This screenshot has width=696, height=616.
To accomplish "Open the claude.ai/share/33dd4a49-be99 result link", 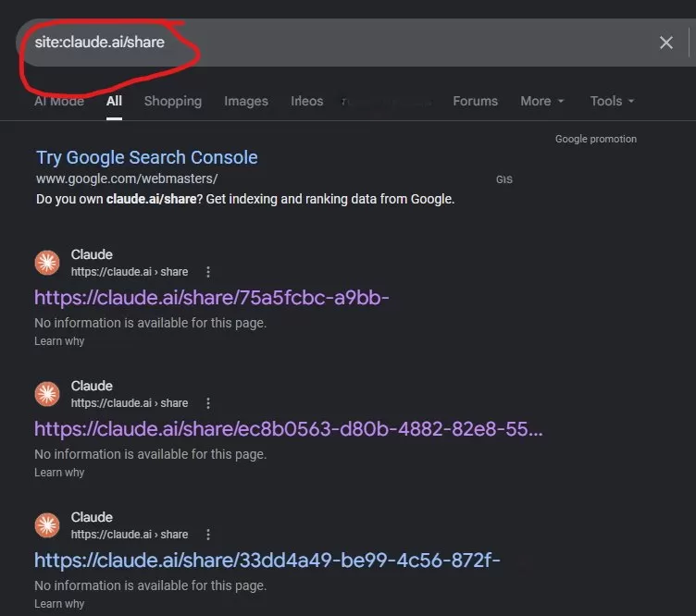I will 267,561.
